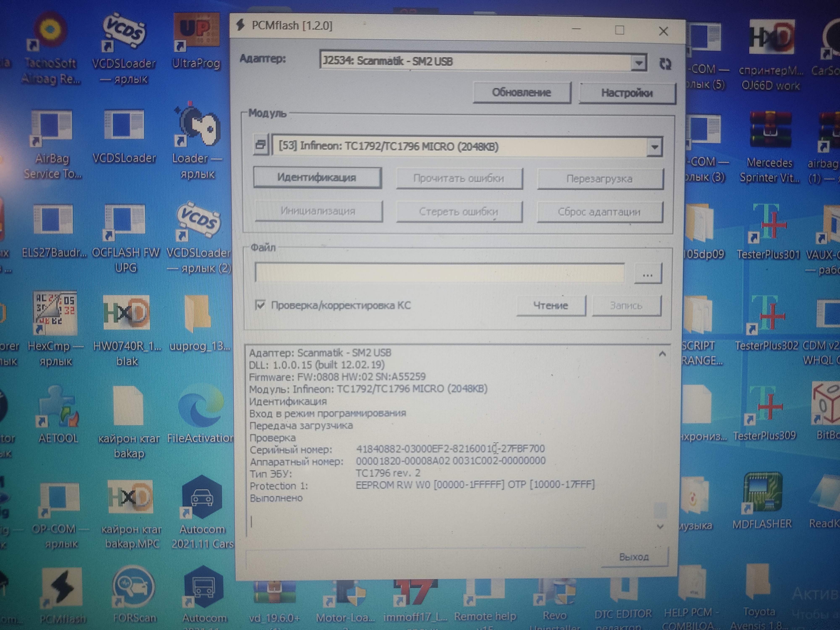This screenshot has height=630, width=840.
Task: Click the Чтение button
Action: click(x=550, y=306)
